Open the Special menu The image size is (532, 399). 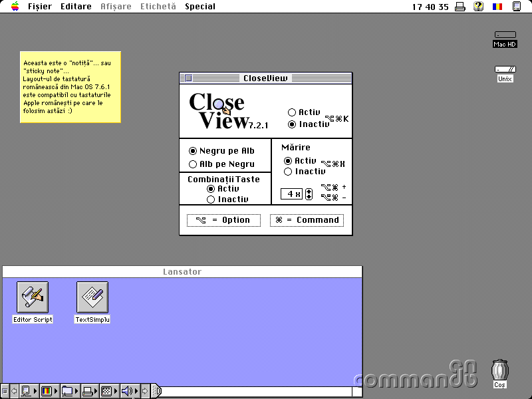tap(200, 7)
